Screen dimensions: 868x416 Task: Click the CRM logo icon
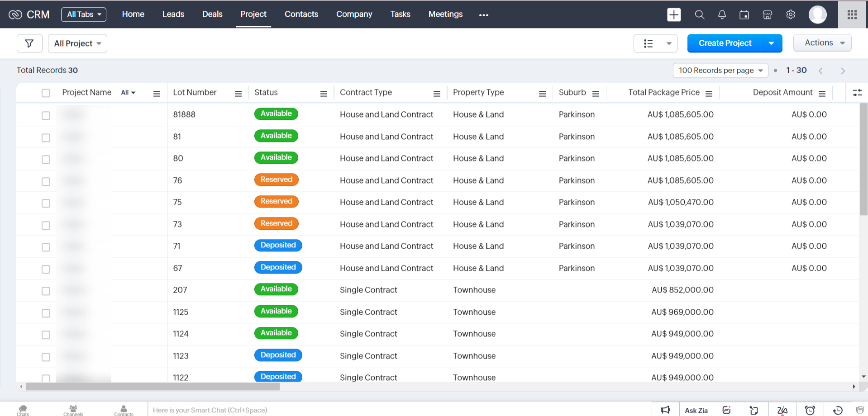(x=15, y=14)
